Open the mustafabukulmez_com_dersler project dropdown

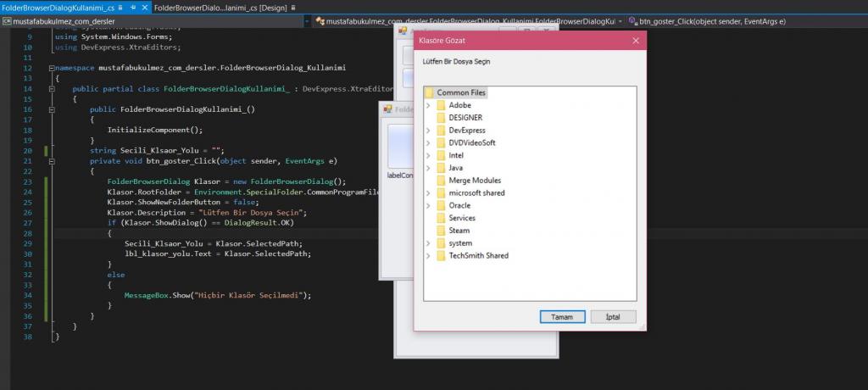click(x=307, y=21)
